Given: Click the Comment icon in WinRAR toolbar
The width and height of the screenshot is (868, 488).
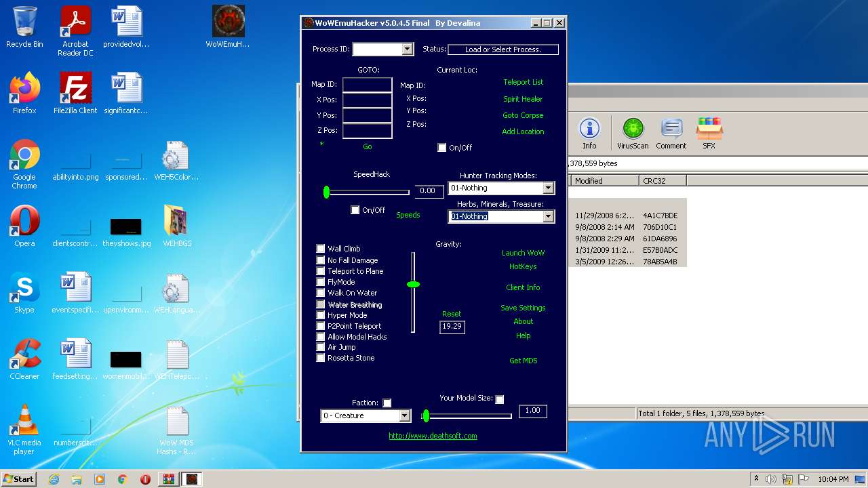Looking at the screenshot, I should (x=671, y=134).
